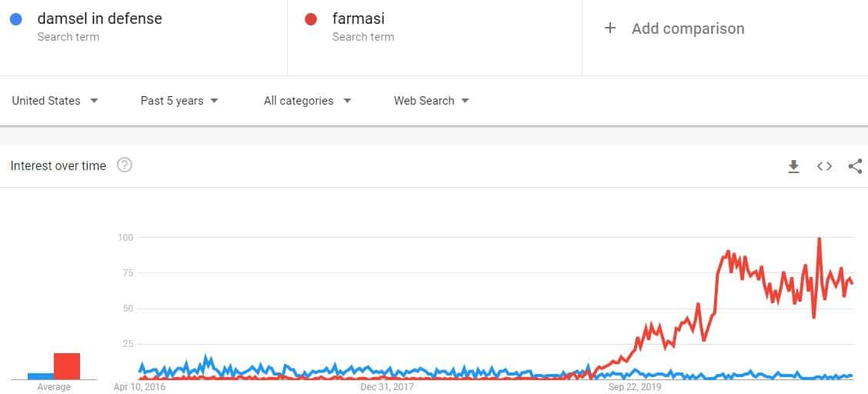Screen dimensions: 868x394
Task: Click plus icon beside Add comparison
Action: [610, 28]
